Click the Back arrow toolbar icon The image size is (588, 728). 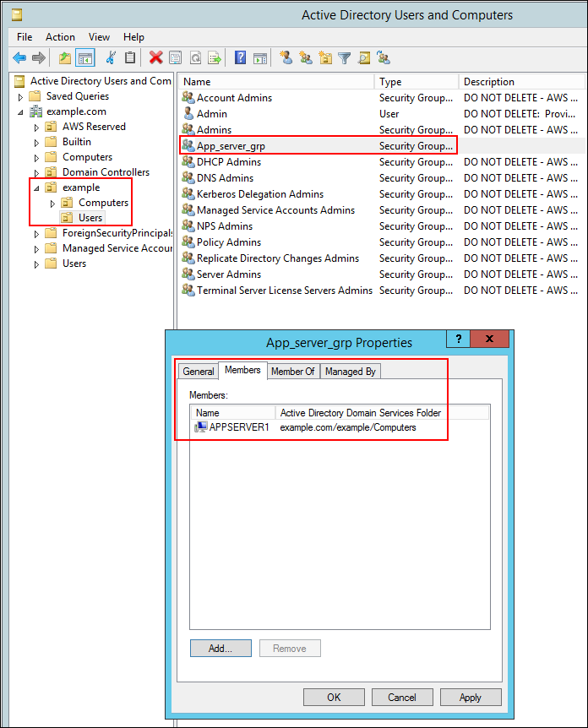click(x=19, y=58)
